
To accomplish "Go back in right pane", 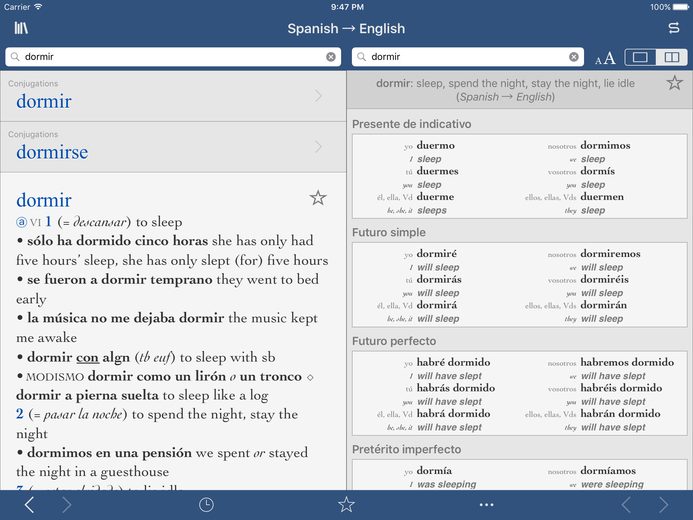I will click(626, 505).
